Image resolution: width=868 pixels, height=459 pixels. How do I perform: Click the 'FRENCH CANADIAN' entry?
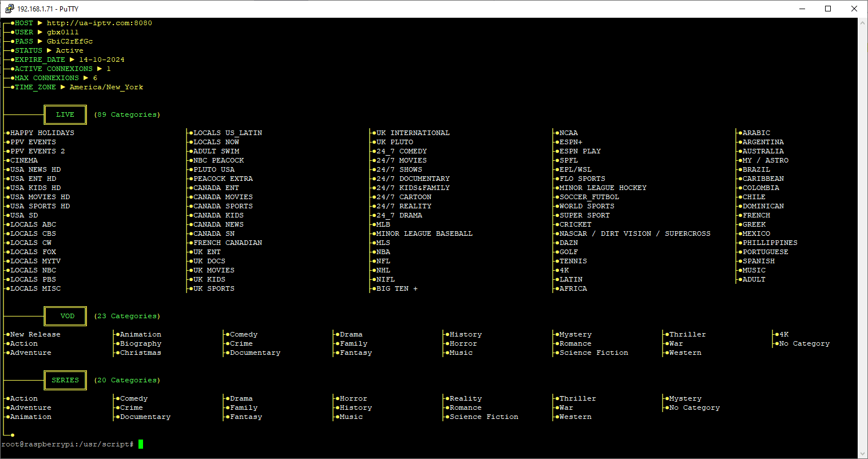pos(228,243)
